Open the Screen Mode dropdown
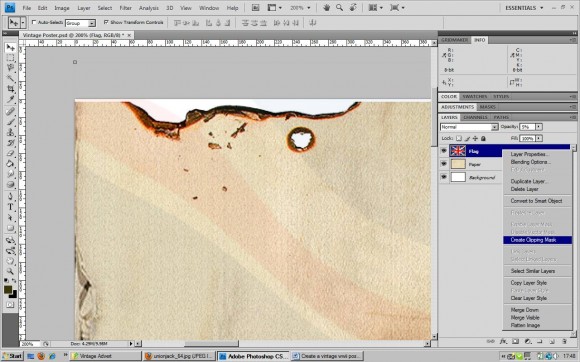 tap(397, 8)
